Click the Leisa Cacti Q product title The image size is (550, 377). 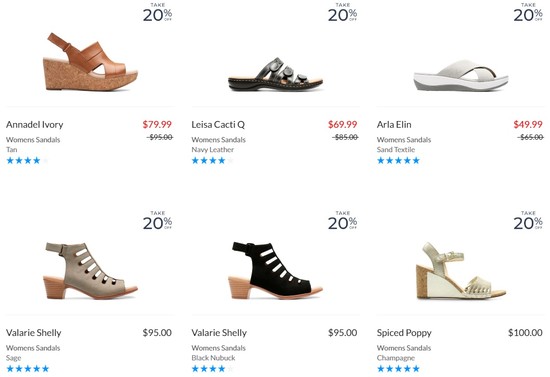click(x=218, y=124)
